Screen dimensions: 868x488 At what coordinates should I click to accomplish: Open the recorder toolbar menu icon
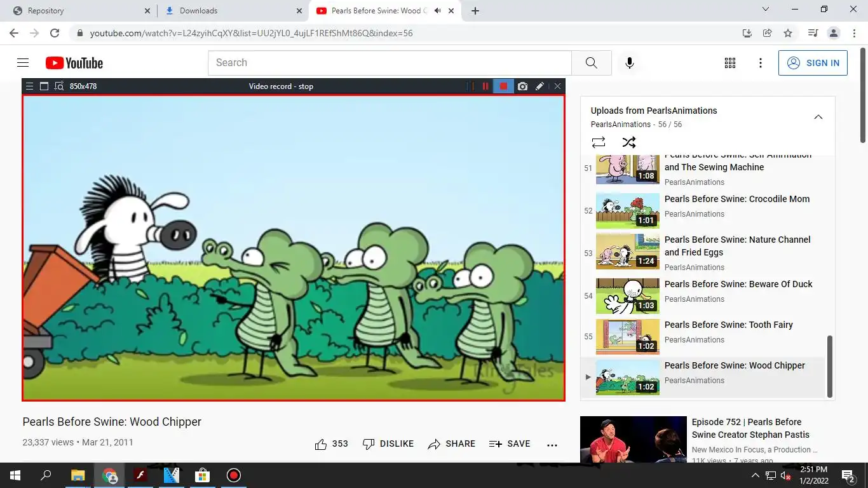(x=29, y=86)
